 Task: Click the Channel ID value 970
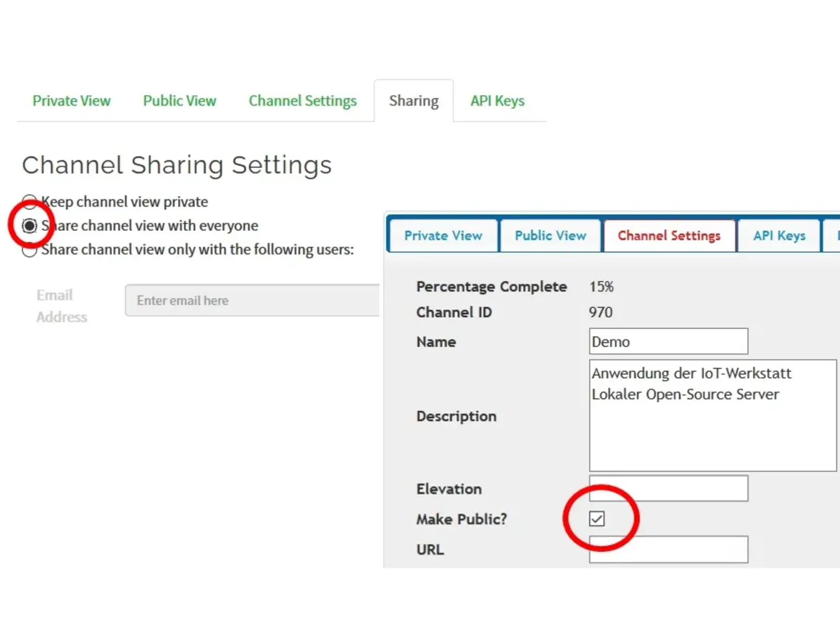coord(601,313)
